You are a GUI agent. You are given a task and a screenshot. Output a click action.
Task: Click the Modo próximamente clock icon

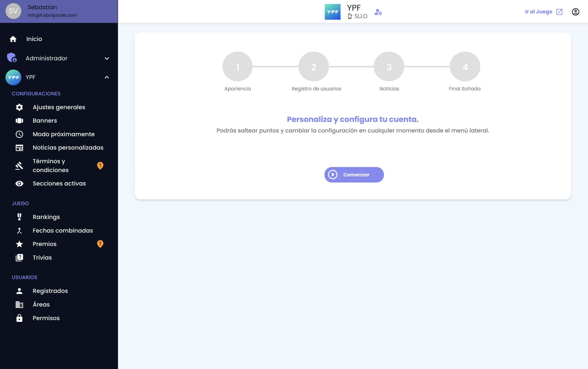click(x=19, y=134)
